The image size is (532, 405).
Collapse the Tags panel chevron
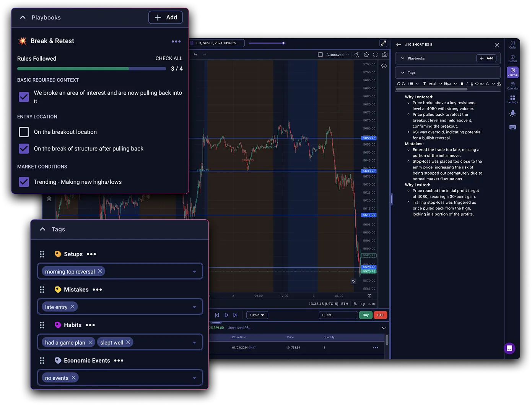pyautogui.click(x=42, y=229)
